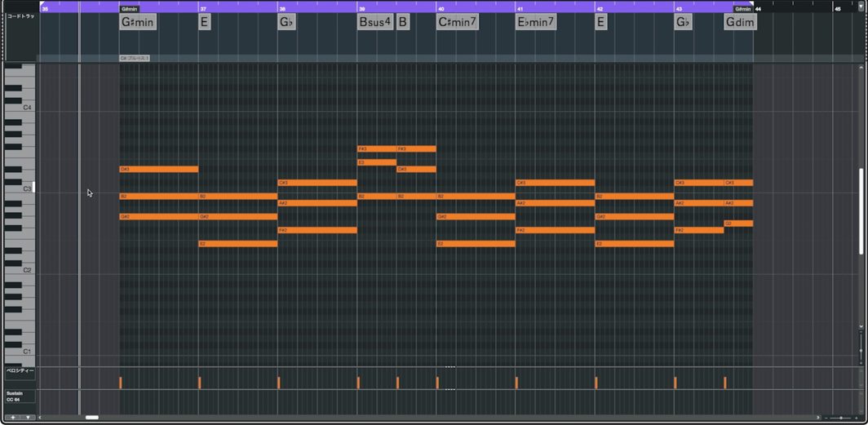Select the G♭ chord at bar 38
The height and width of the screenshot is (425, 868).
(x=287, y=23)
